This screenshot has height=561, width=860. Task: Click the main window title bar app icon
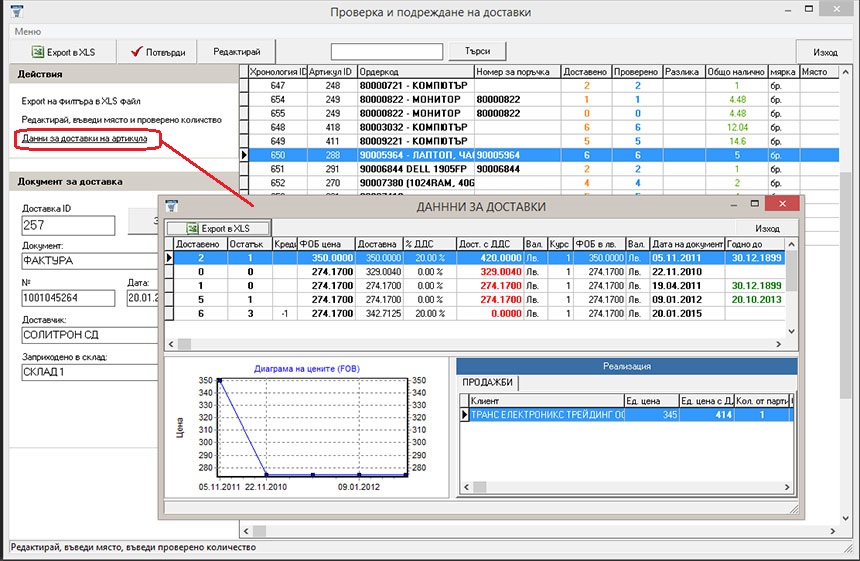(x=17, y=10)
